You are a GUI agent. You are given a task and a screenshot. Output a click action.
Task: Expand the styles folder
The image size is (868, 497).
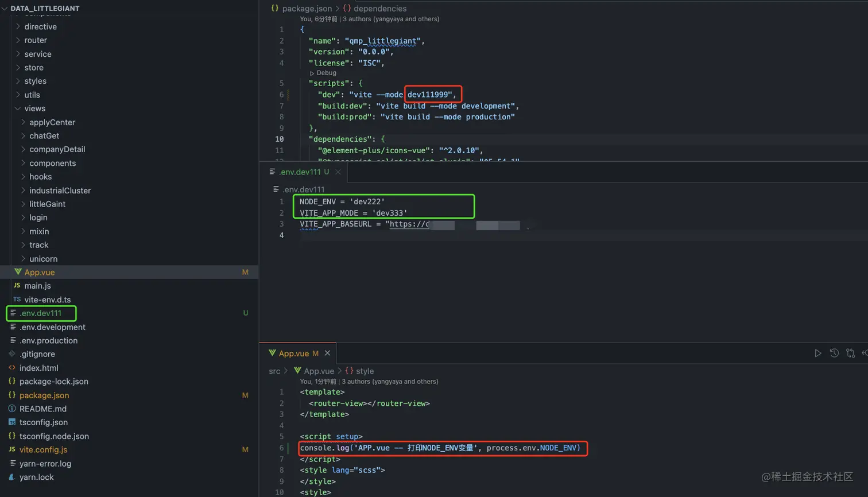pyautogui.click(x=18, y=81)
